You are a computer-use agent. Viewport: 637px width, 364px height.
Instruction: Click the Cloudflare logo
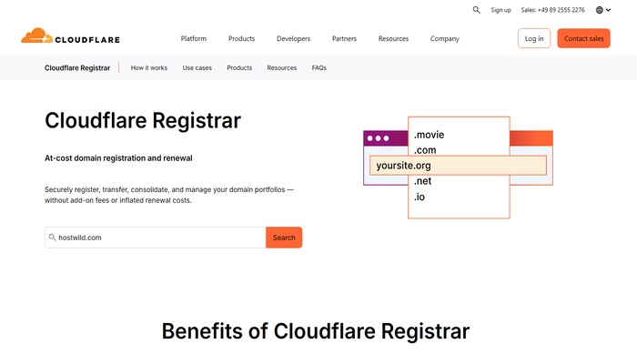(x=70, y=38)
